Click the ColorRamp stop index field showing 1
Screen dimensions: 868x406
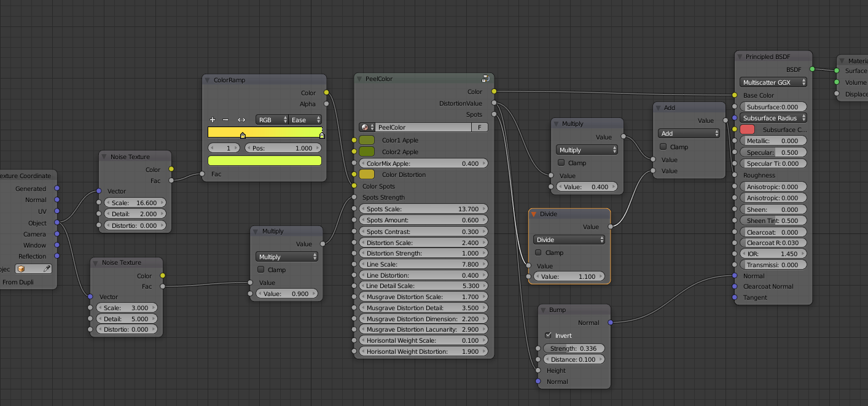pos(224,148)
